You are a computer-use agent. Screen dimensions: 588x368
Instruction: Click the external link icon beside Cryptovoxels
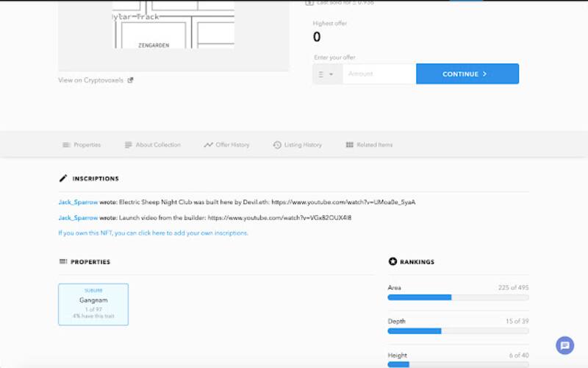[130, 80]
